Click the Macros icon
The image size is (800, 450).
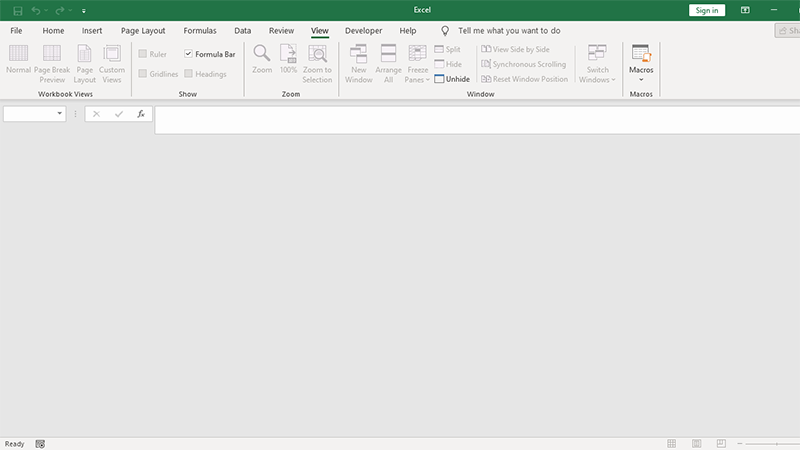click(641, 54)
